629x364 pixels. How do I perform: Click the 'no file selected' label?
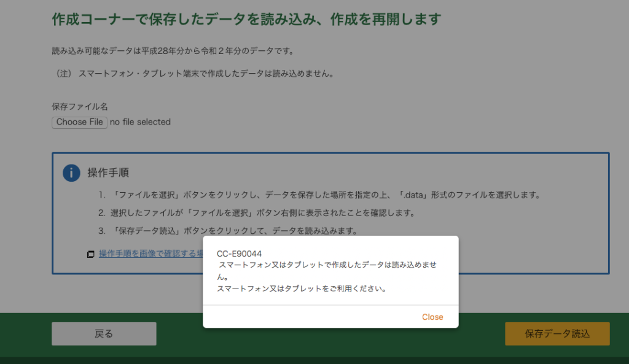coord(140,122)
